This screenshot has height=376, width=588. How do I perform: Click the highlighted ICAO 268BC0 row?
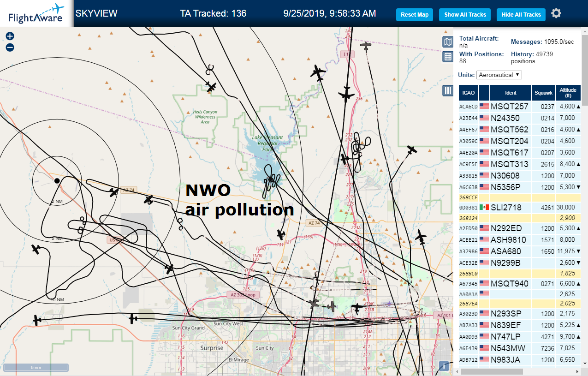520,273
